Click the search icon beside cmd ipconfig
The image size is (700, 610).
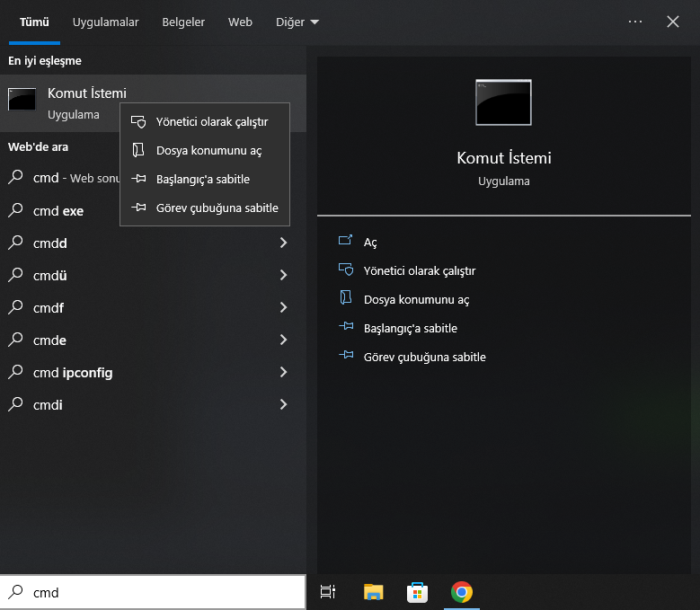point(16,373)
